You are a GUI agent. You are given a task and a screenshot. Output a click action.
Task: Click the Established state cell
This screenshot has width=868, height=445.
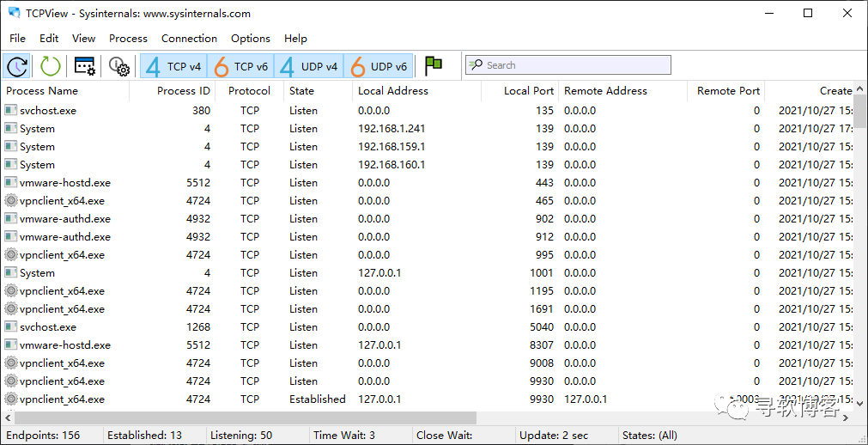coord(317,399)
